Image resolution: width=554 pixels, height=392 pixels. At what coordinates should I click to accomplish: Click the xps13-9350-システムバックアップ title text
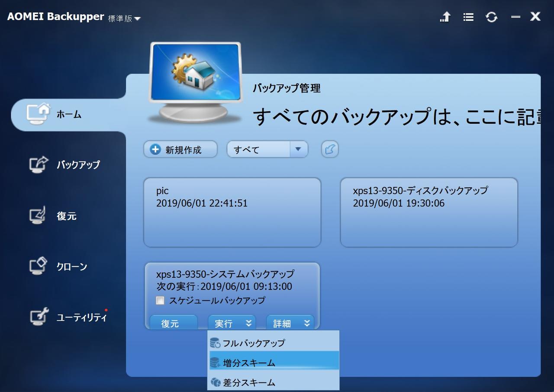pyautogui.click(x=225, y=274)
